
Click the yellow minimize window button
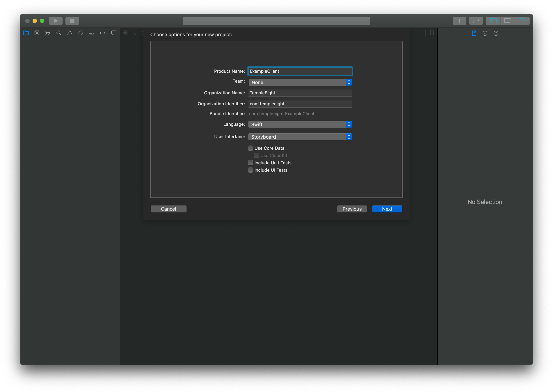pyautogui.click(x=35, y=21)
